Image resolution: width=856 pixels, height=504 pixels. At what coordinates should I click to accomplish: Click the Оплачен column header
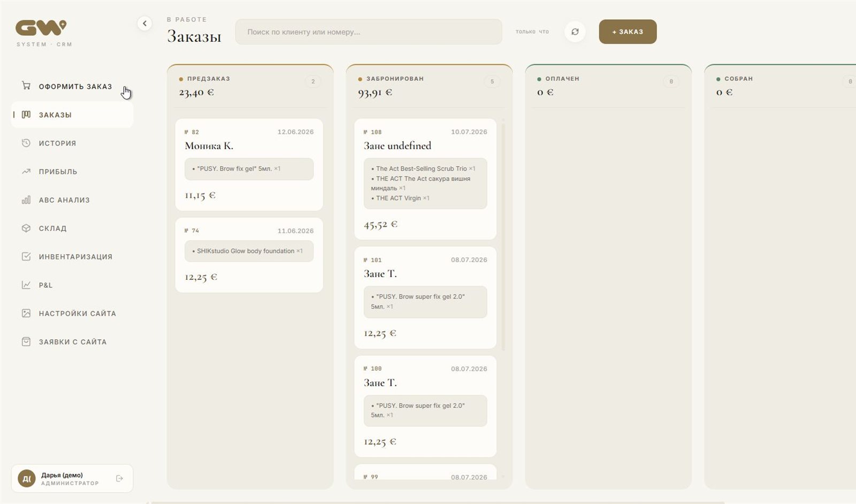608,86
